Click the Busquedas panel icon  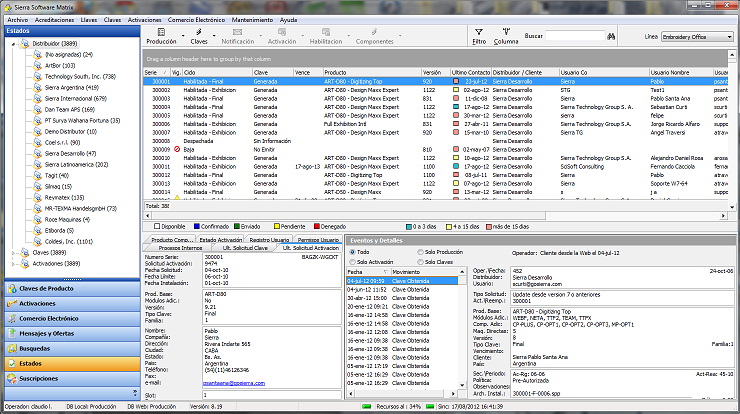point(12,349)
